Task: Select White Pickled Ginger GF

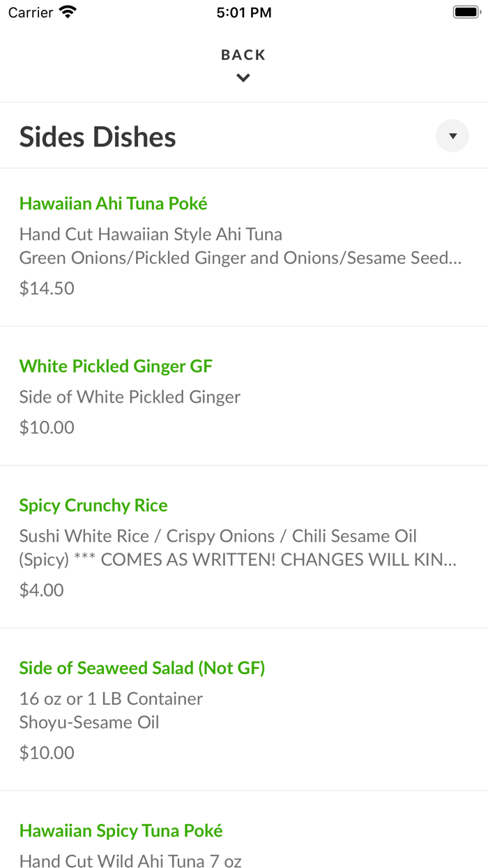Action: point(116,366)
